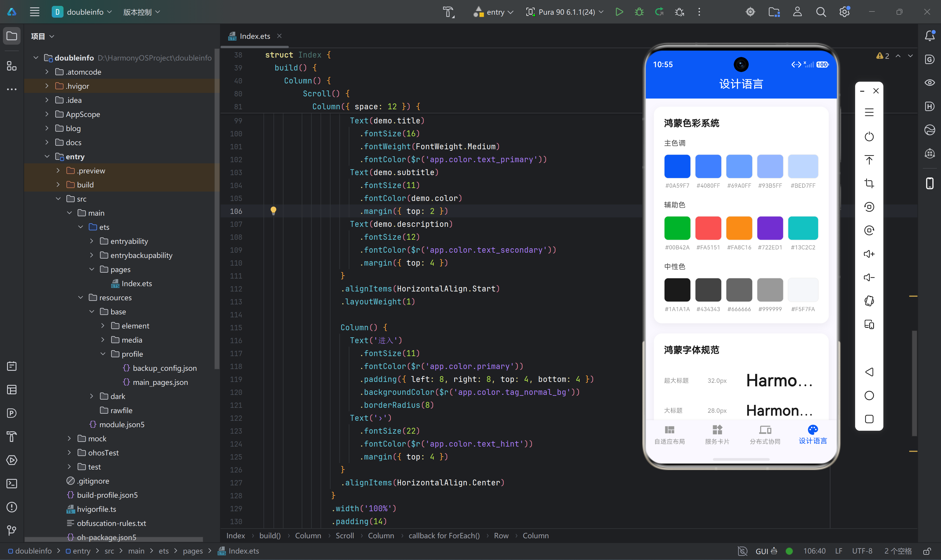Open the account profile icon
Screen dimensions: 941x560
click(x=797, y=12)
